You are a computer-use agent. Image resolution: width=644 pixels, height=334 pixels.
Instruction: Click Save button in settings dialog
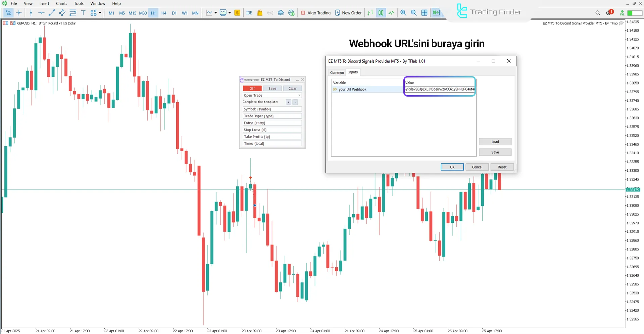[x=495, y=152]
